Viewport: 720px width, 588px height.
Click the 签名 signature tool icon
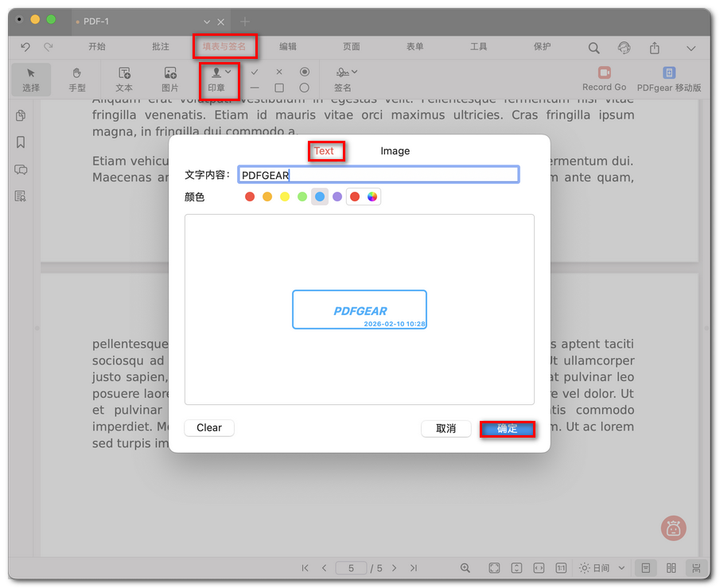(342, 72)
